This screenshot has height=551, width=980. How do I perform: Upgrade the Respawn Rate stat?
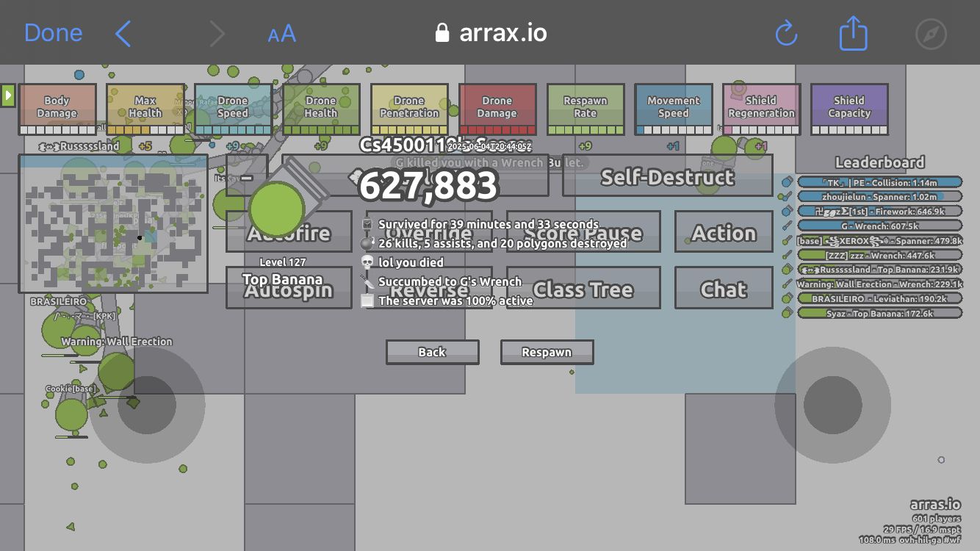point(586,109)
